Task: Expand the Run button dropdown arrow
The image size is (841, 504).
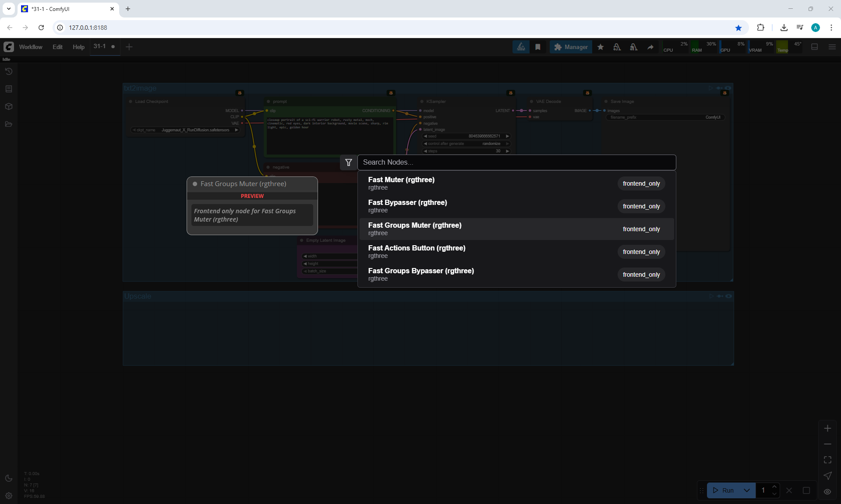Action: [x=747, y=490]
